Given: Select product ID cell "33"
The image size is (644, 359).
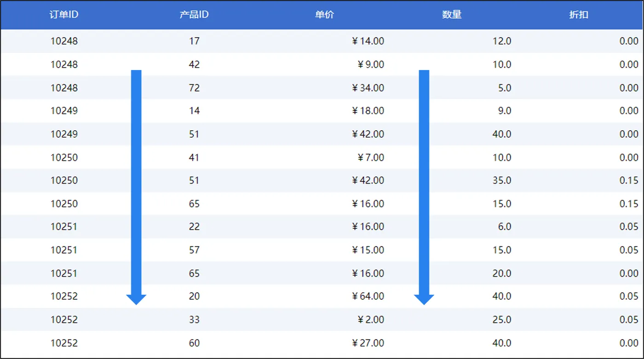Looking at the screenshot, I should (x=194, y=319).
